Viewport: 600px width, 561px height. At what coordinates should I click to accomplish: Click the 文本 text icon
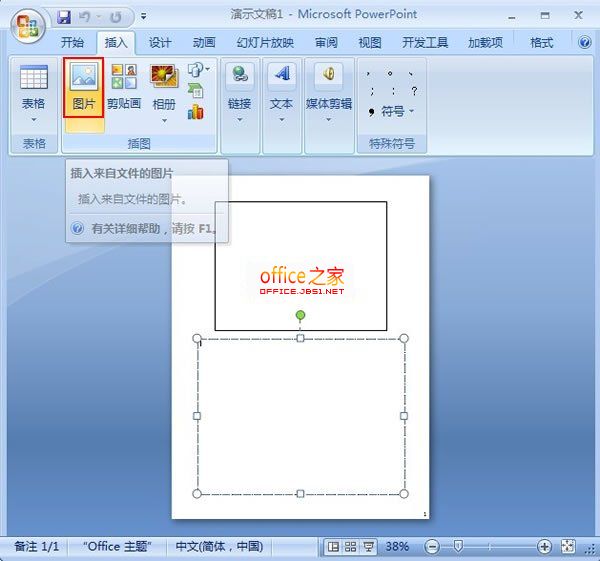[282, 74]
